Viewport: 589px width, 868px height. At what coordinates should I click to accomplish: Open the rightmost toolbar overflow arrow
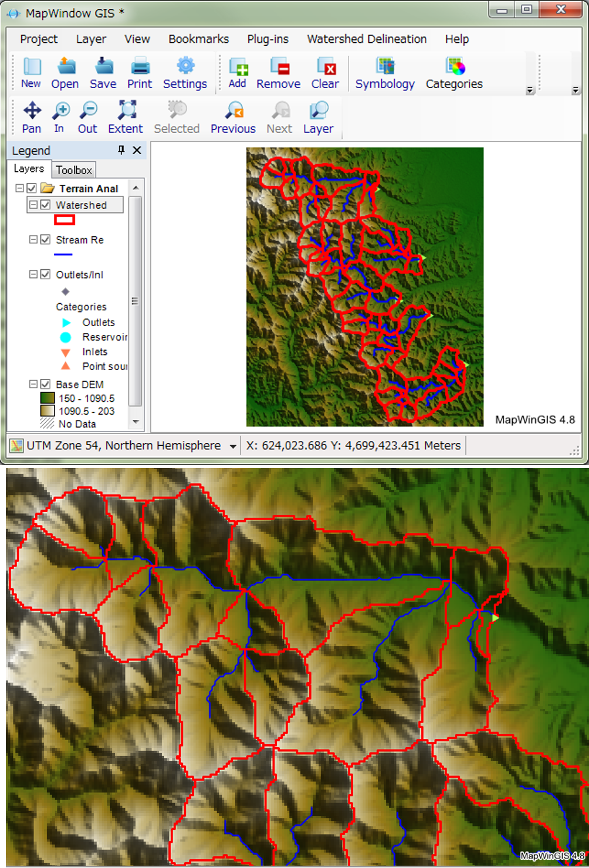[x=576, y=90]
